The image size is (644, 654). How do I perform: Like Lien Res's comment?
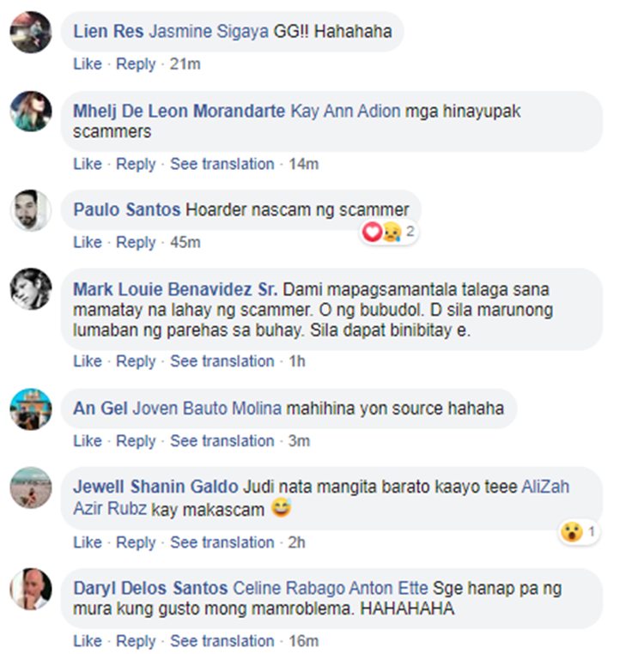point(88,64)
